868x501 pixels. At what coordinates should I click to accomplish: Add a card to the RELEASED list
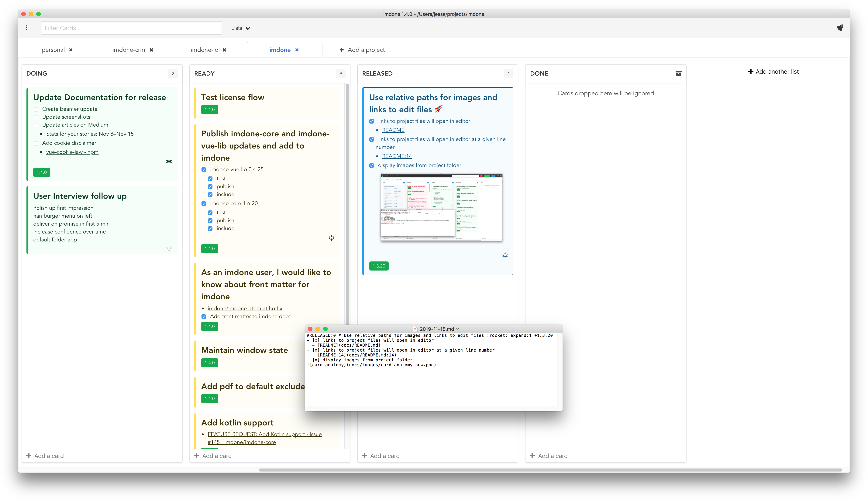pyautogui.click(x=381, y=456)
